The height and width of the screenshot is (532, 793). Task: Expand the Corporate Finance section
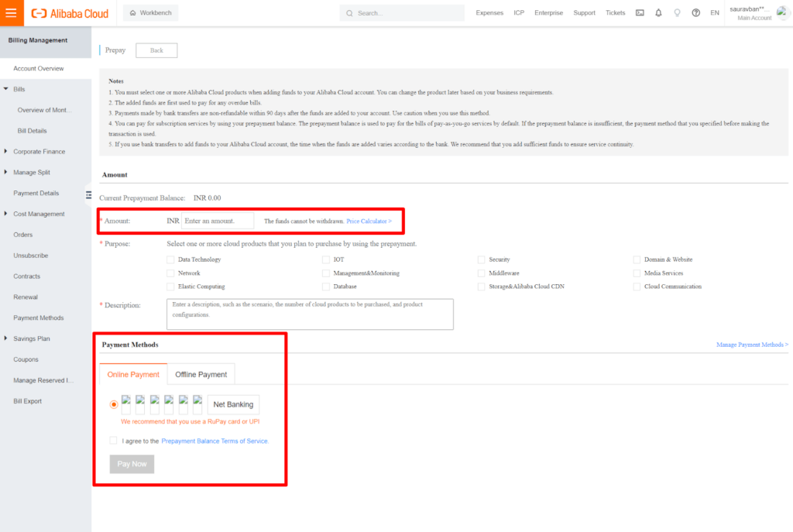coord(6,152)
